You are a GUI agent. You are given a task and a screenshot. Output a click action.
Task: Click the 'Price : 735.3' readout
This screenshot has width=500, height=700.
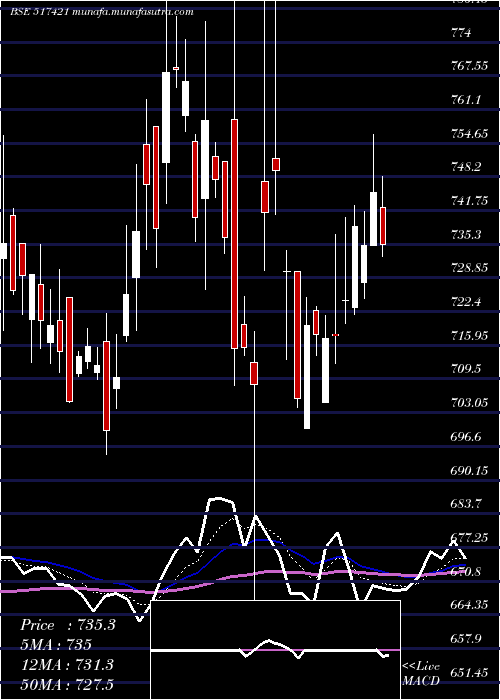click(68, 625)
